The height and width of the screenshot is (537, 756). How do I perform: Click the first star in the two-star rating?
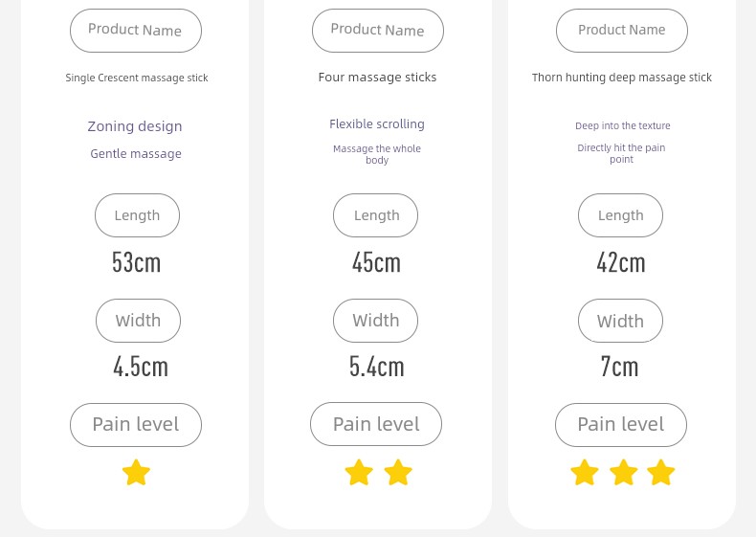coord(359,472)
